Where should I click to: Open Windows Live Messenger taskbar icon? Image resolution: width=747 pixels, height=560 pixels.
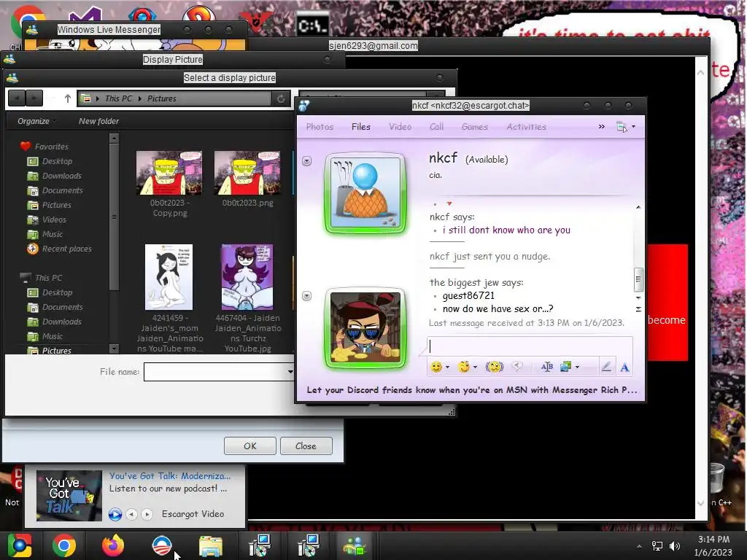pos(355,545)
